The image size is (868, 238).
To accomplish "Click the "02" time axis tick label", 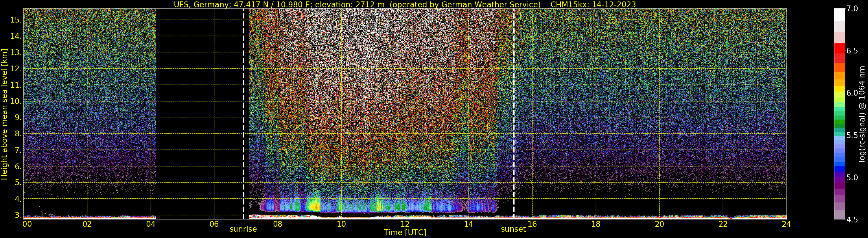I will pyautogui.click(x=87, y=224).
